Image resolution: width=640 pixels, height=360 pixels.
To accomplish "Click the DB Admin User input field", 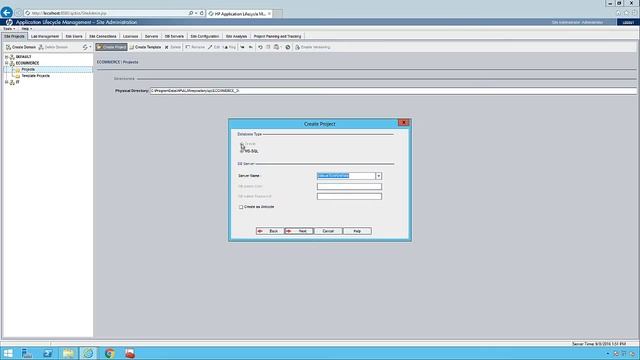I will tap(349, 187).
